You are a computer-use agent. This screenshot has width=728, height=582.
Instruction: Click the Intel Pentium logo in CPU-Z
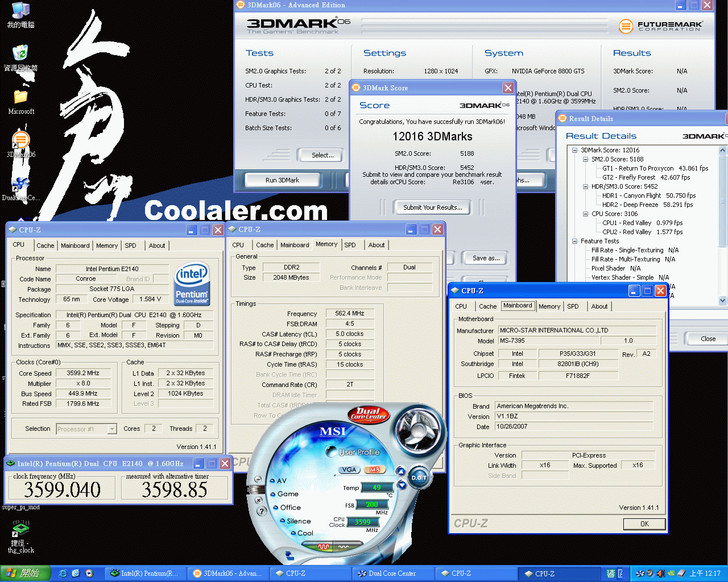192,284
